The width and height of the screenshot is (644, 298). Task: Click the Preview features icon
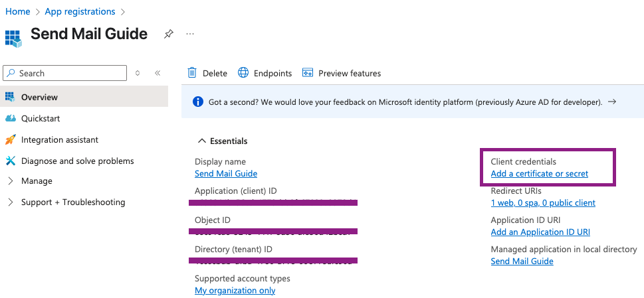tap(308, 73)
